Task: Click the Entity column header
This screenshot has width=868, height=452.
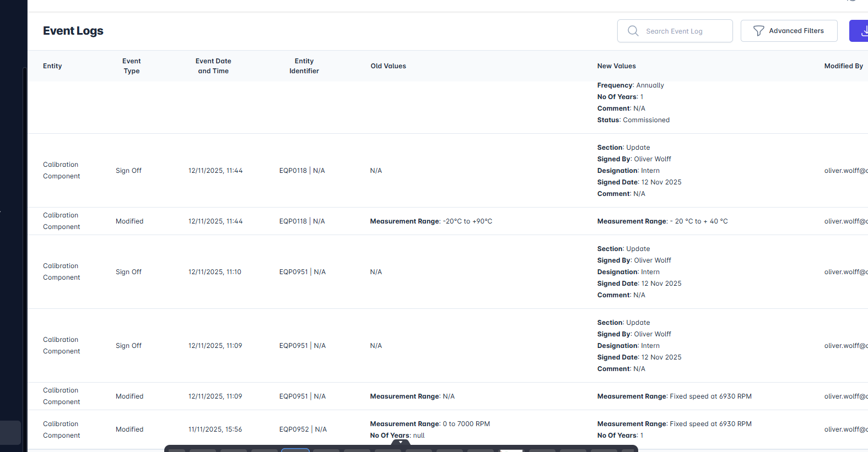Action: tap(52, 66)
